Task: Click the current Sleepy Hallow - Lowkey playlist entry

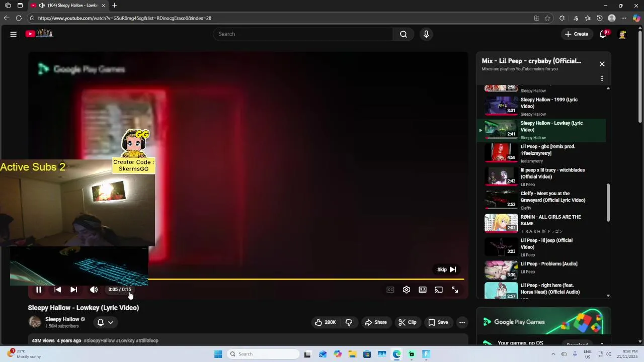Action: point(541,130)
